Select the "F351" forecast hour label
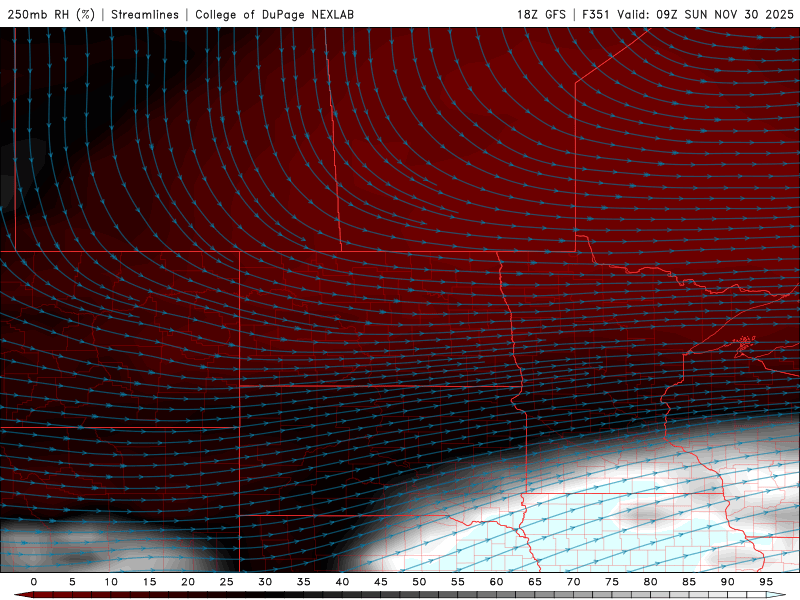Image resolution: width=800 pixels, height=600 pixels. (596, 14)
